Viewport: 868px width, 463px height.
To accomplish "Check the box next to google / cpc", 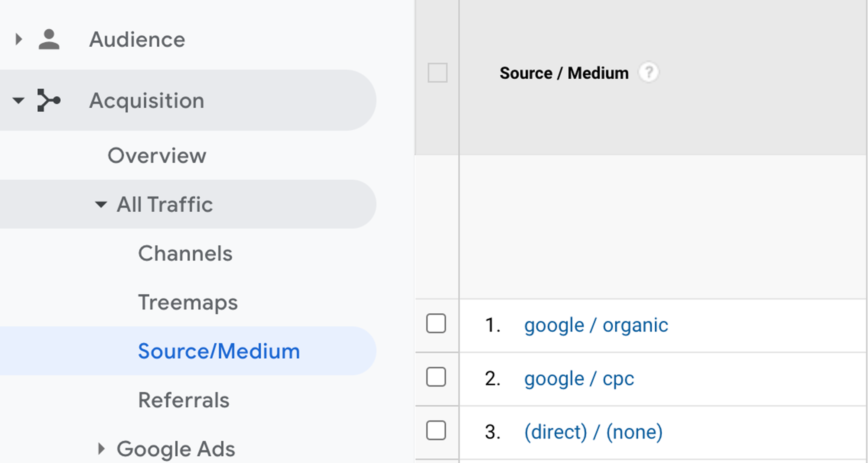I will (x=437, y=377).
